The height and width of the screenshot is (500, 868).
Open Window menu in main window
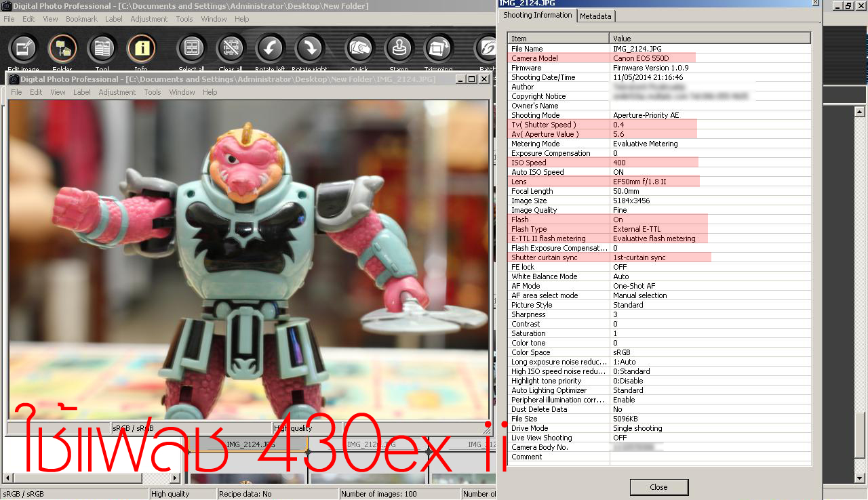coord(214,19)
